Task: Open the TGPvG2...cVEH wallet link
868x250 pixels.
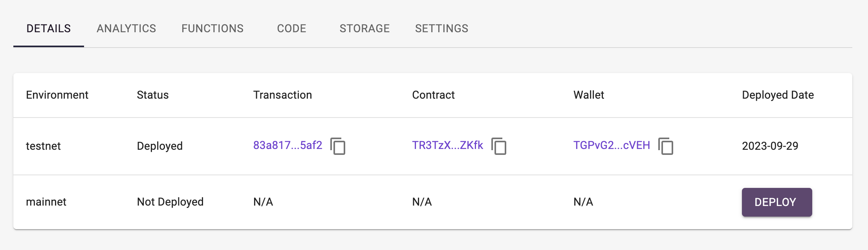Action: pyautogui.click(x=612, y=145)
